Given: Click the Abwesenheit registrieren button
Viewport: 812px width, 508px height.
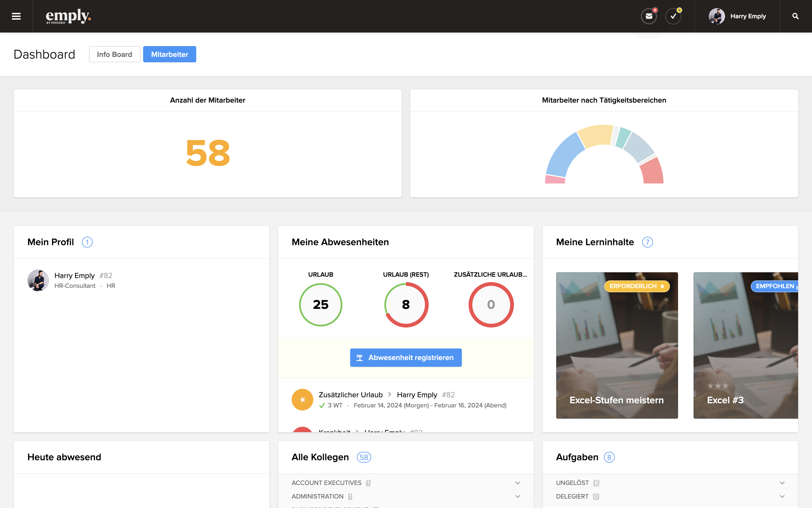Looking at the screenshot, I should coord(406,358).
